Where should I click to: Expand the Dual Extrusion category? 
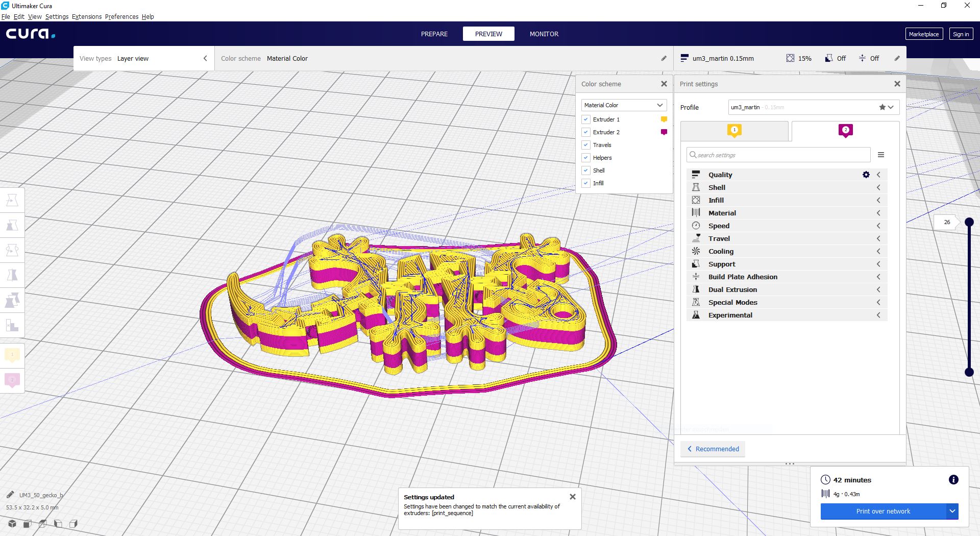coord(787,289)
